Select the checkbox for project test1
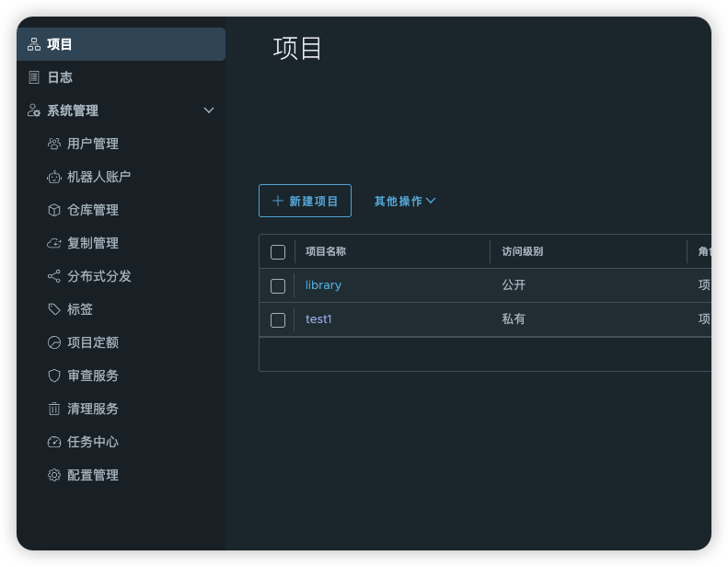The width and height of the screenshot is (728, 567). 278,320
